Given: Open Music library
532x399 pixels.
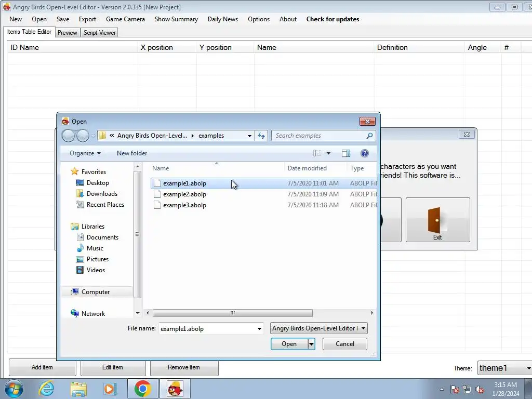Looking at the screenshot, I should [x=95, y=248].
